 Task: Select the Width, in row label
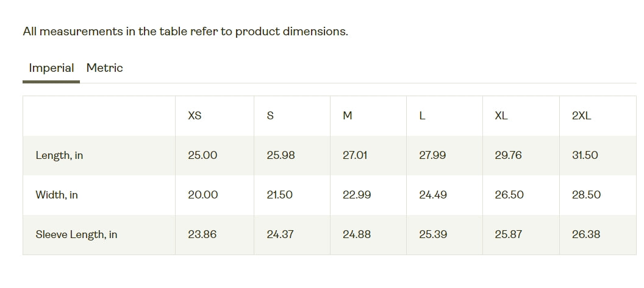[x=57, y=195]
